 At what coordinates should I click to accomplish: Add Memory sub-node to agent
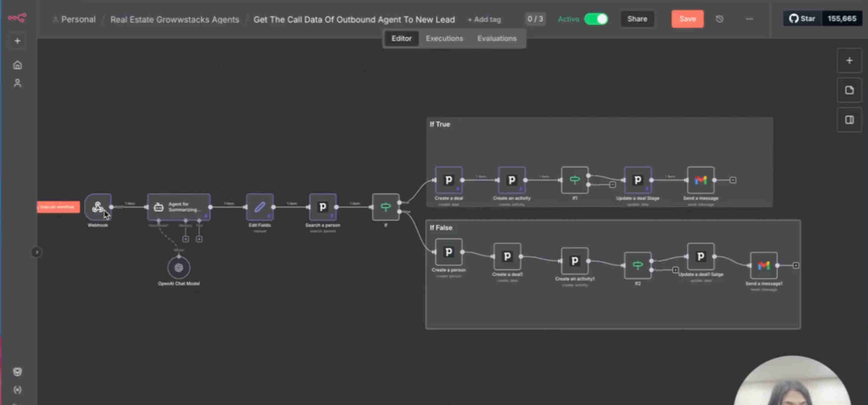pos(185,239)
